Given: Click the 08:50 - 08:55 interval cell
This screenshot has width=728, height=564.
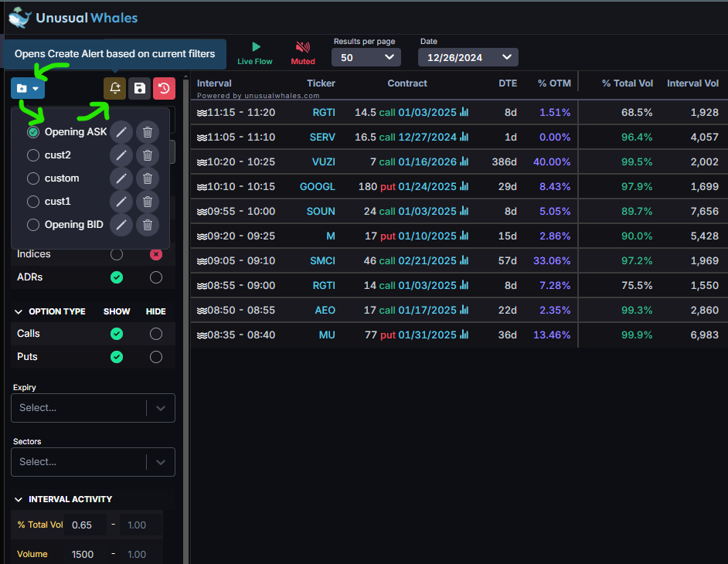Looking at the screenshot, I should pos(236,310).
